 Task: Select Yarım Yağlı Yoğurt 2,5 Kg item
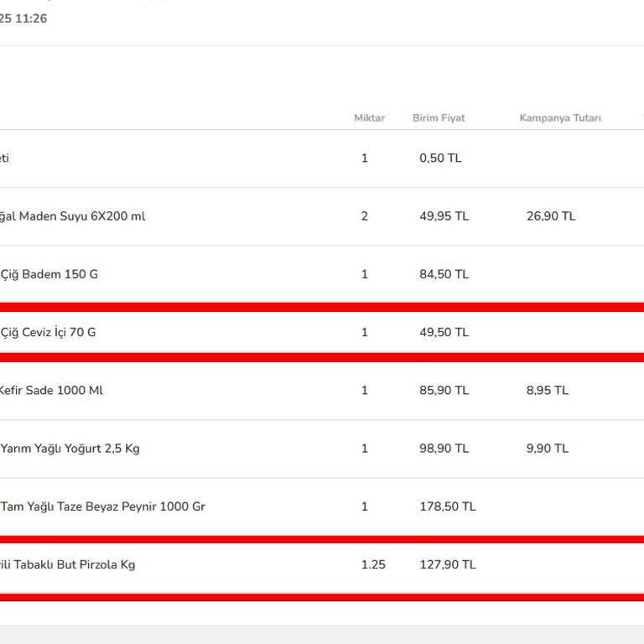pyautogui.click(x=70, y=449)
